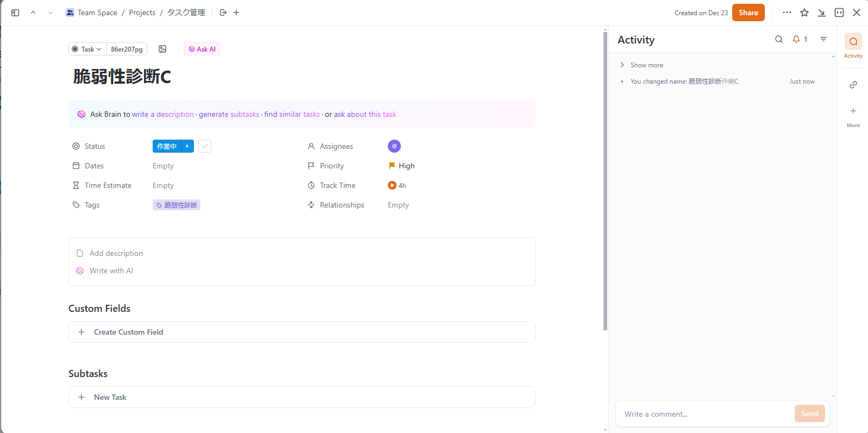Open the three-dot task menu
868x433 pixels.
pos(787,12)
